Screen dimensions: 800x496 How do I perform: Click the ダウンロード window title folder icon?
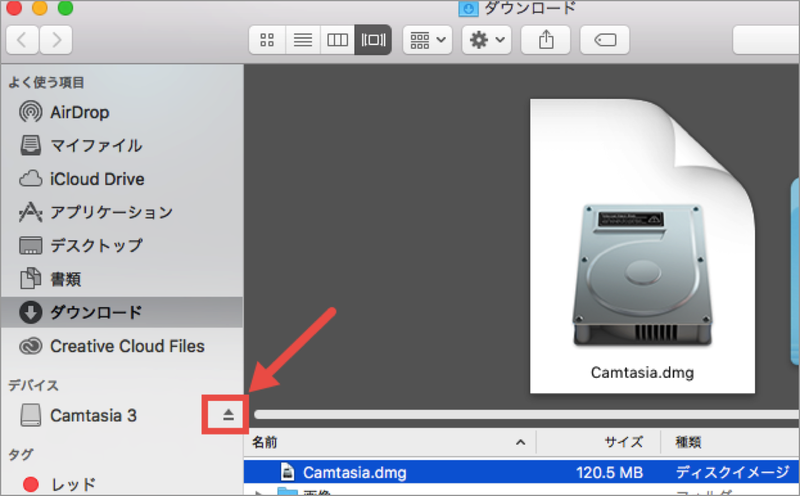point(468,8)
